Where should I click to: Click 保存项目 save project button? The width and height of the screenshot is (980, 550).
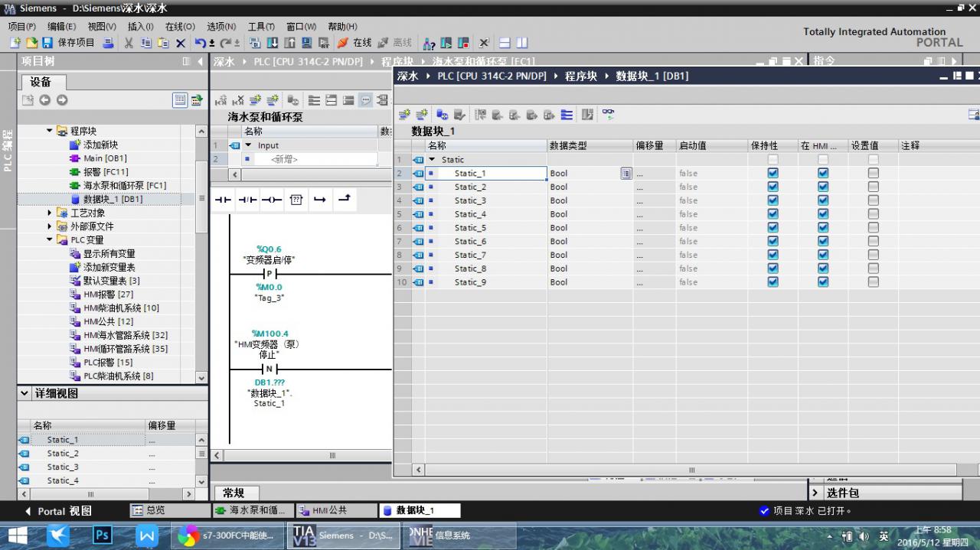68,43
